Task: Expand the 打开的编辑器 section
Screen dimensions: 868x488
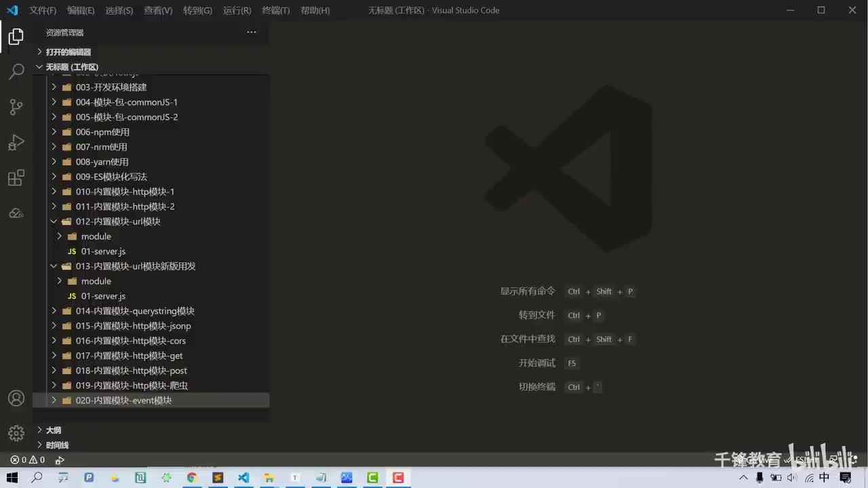Action: point(151,52)
